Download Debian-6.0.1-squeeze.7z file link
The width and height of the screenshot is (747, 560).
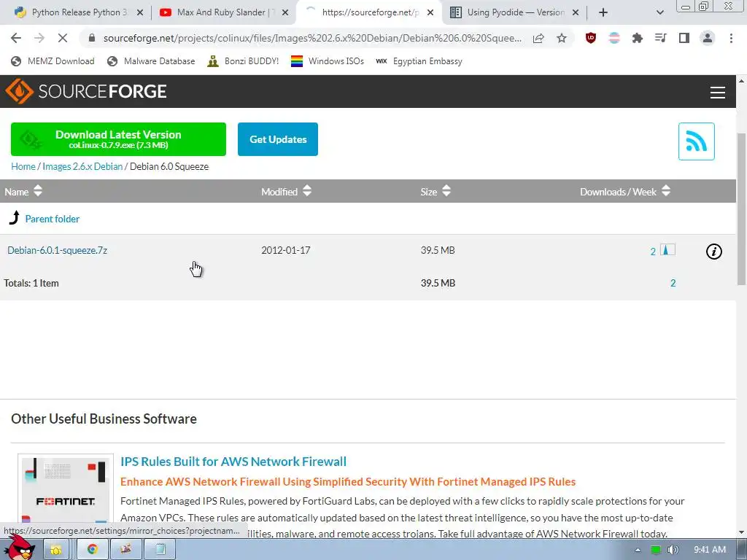point(57,250)
